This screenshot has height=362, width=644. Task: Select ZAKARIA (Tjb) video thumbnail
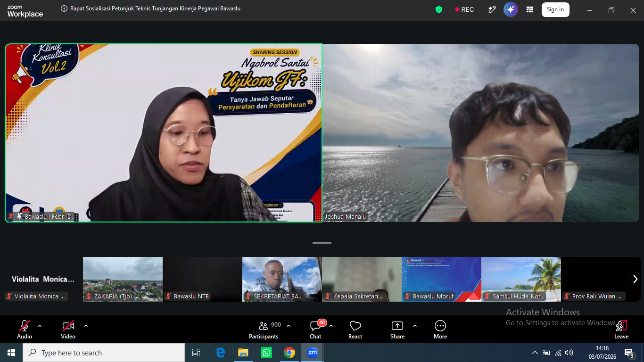coord(123,279)
